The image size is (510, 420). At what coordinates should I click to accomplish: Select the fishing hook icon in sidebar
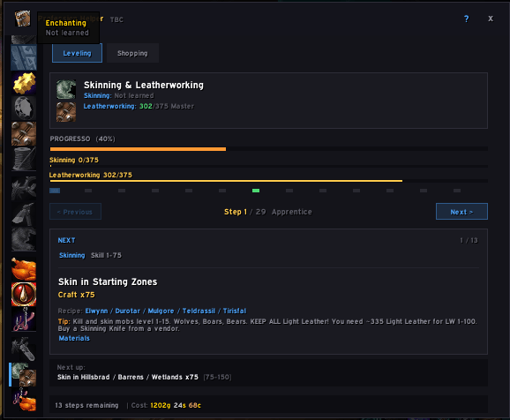coord(24,319)
